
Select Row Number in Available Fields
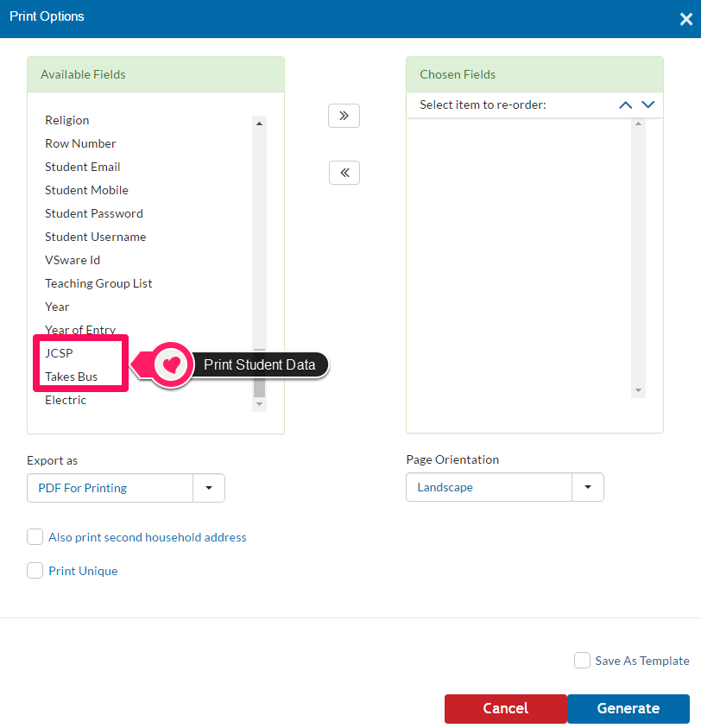[80, 143]
